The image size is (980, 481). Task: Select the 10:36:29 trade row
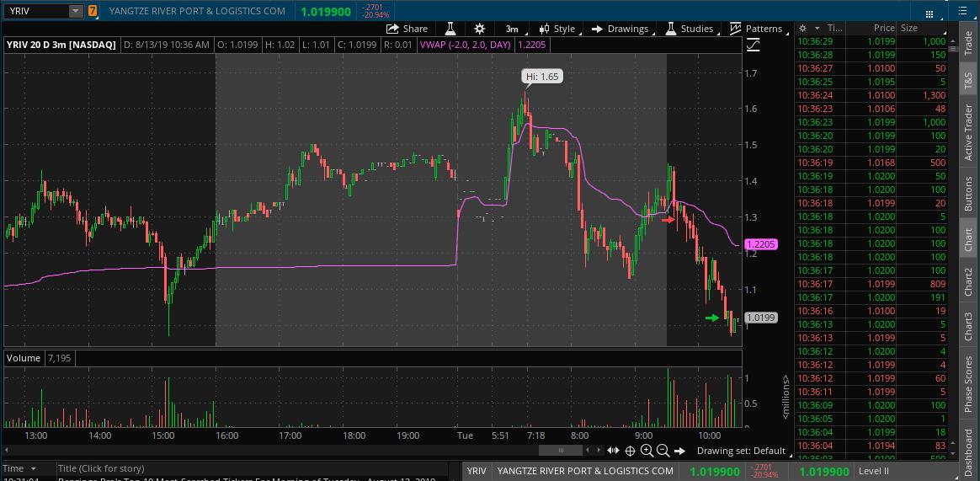tap(871, 41)
